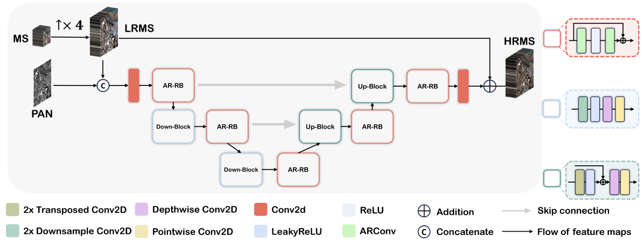
Task: Select the small blue-outlined Down-Block legend box
Action: pyautogui.click(x=551, y=109)
